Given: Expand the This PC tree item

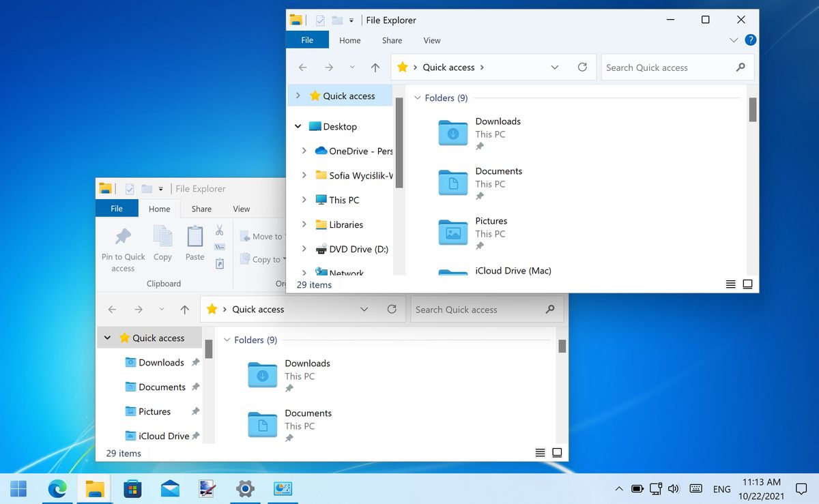Looking at the screenshot, I should coord(305,199).
